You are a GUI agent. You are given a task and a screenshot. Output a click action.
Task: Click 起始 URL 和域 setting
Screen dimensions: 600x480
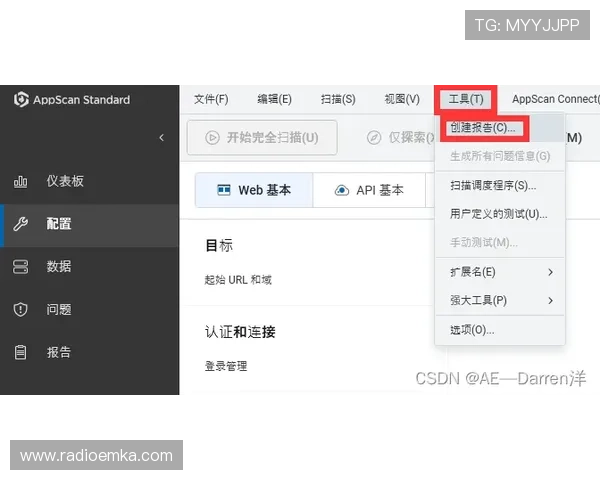[238, 280]
